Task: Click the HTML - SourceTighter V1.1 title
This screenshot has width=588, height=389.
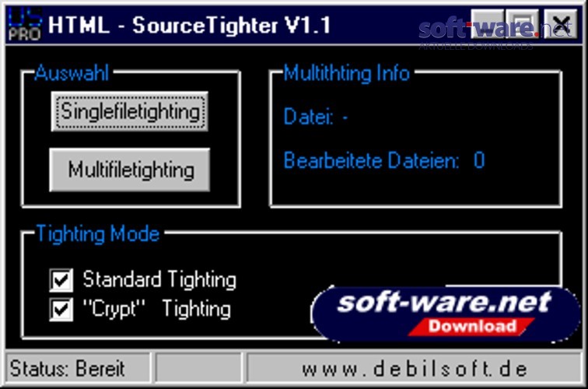Action: 189,26
